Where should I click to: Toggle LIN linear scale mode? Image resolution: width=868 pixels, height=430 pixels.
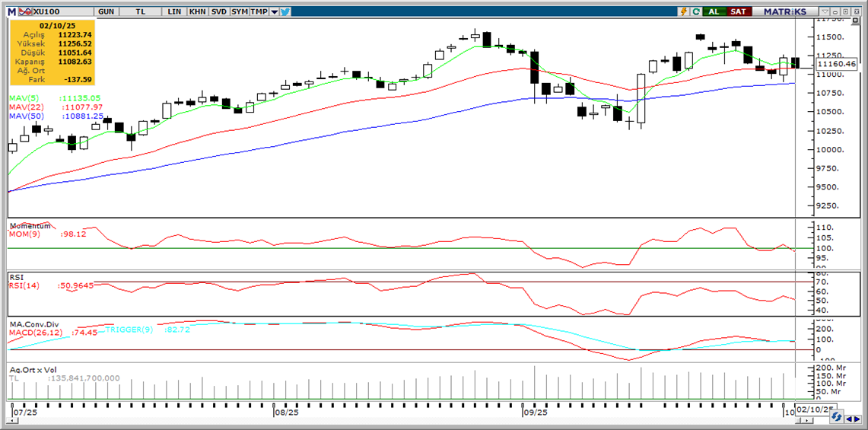click(174, 11)
